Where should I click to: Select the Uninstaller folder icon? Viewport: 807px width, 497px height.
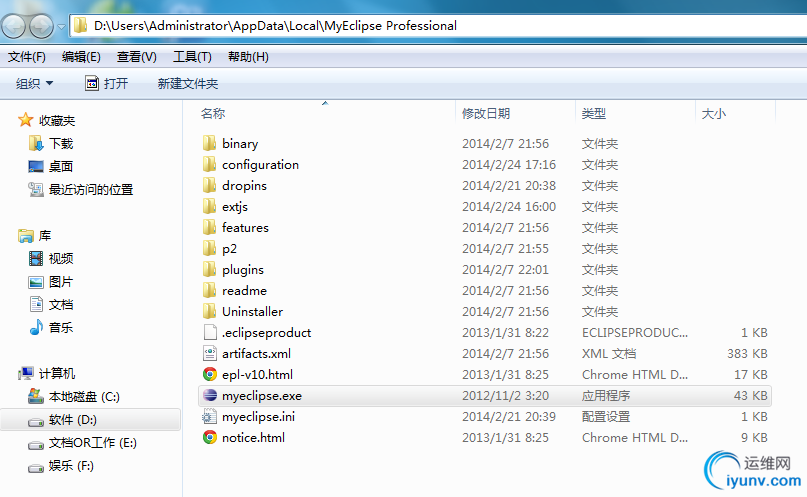click(209, 311)
